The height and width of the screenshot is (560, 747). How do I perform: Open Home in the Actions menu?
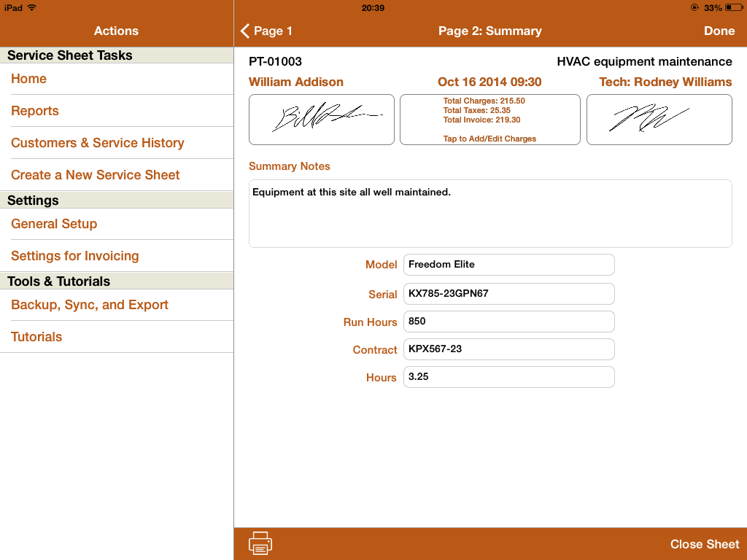pos(29,79)
